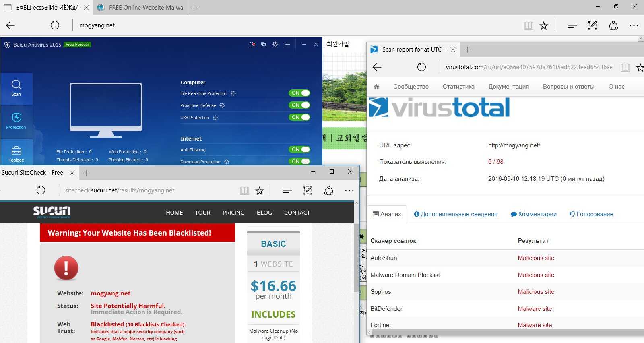Refresh the mogyang.net page
Screen dimensions: 644x343
(55, 25)
